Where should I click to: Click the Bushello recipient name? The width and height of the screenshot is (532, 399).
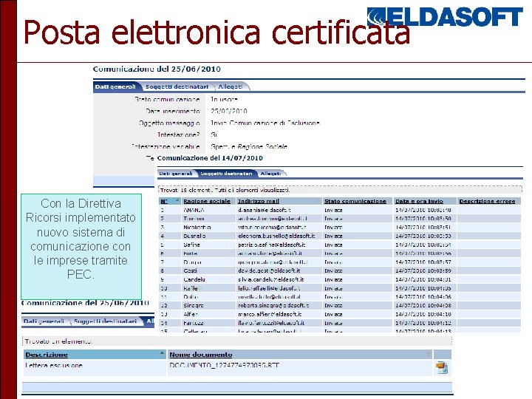tap(194, 236)
